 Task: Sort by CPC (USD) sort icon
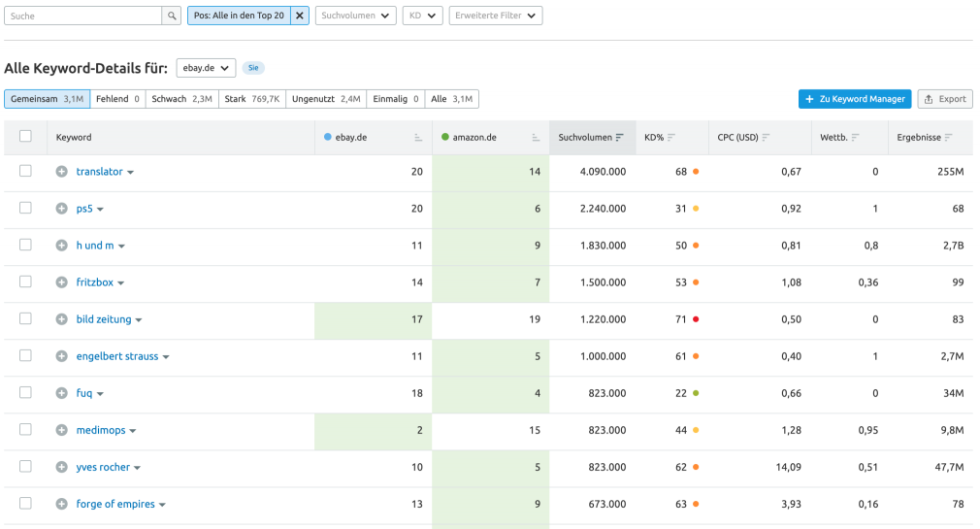[766, 138]
